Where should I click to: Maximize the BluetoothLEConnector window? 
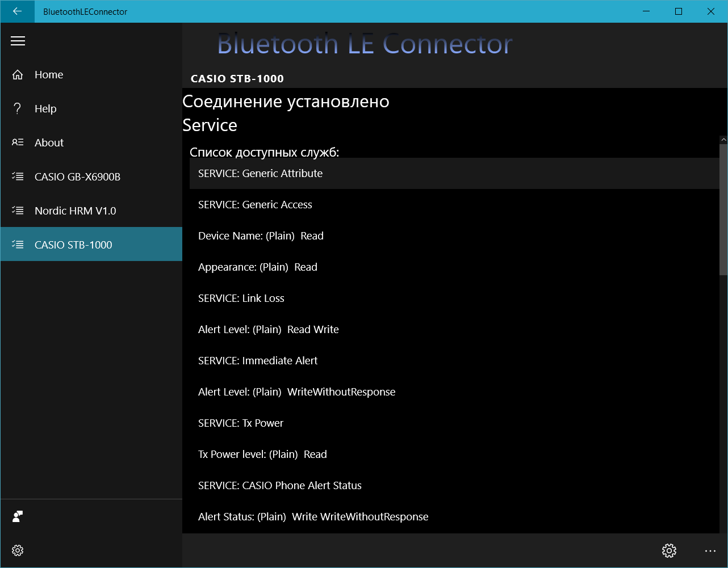pyautogui.click(x=679, y=11)
